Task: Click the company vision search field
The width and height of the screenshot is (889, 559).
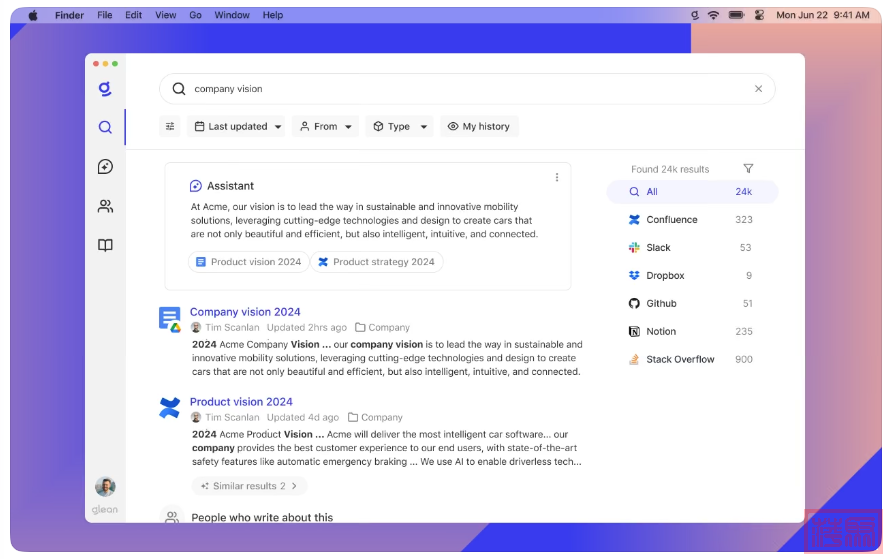Action: pos(460,89)
